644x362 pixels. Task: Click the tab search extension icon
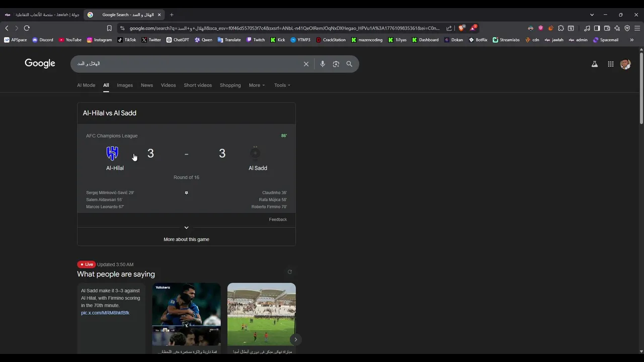[x=571, y=28]
